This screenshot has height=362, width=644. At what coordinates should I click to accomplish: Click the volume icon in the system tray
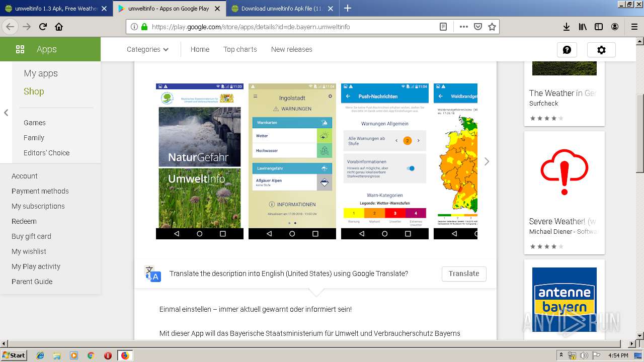584,355
